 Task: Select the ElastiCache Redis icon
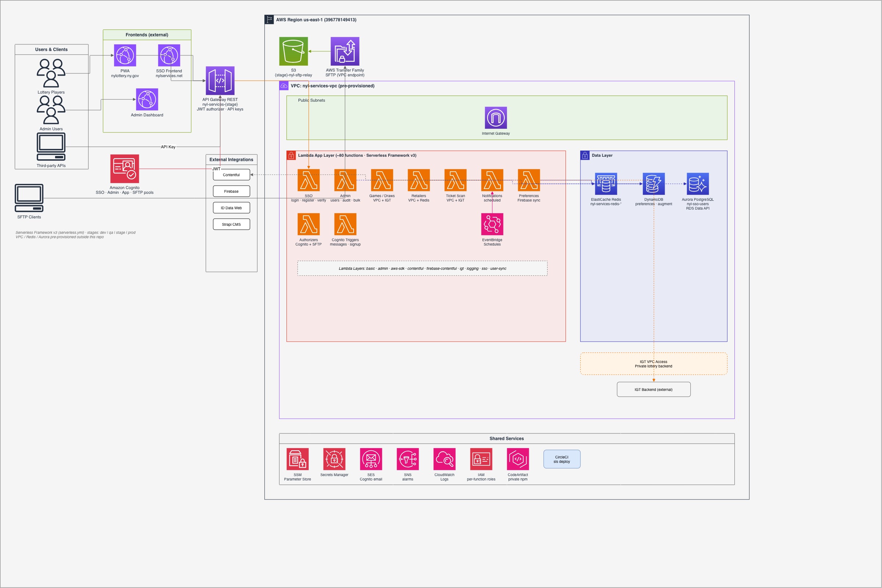click(606, 184)
